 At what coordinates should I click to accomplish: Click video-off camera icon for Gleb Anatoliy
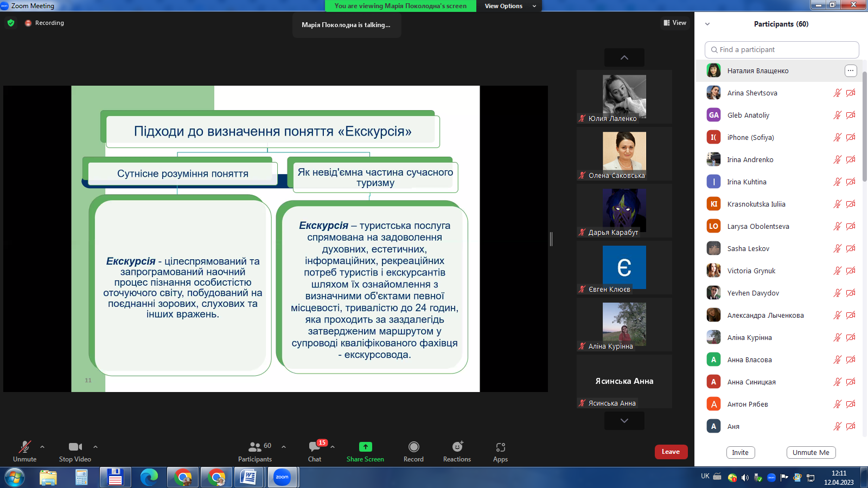(851, 115)
